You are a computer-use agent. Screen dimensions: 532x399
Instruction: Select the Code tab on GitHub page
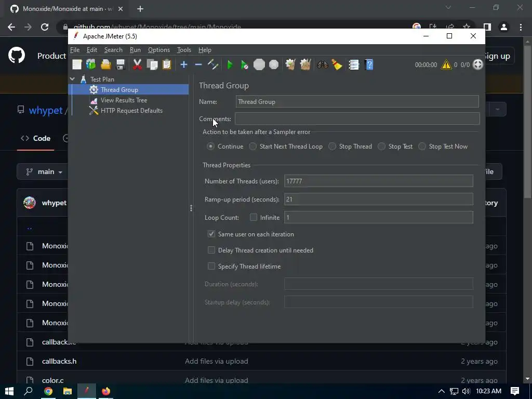tap(36, 138)
